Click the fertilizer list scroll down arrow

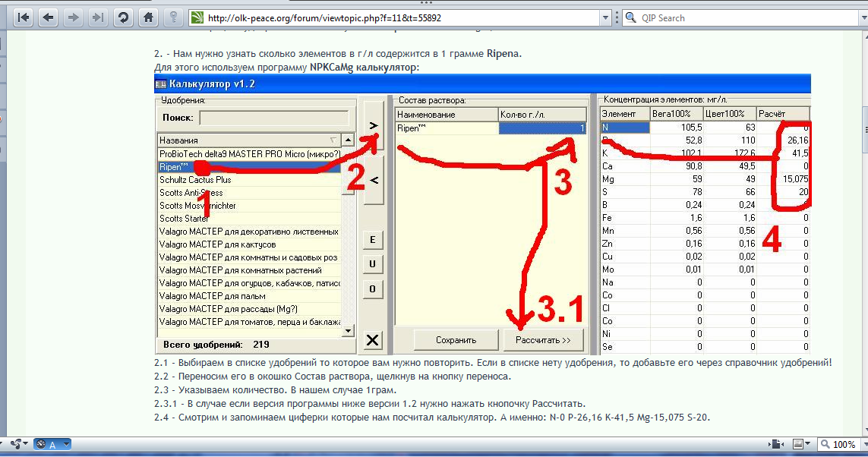click(x=348, y=331)
